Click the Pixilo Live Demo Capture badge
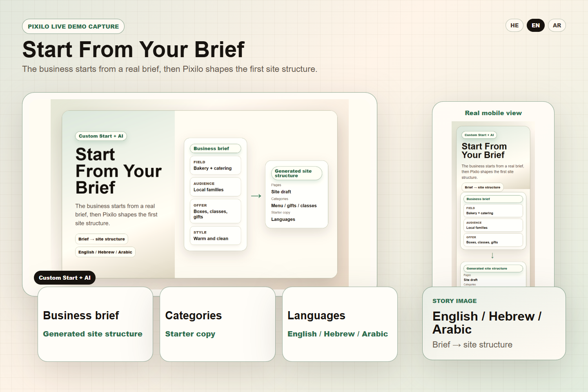 coord(73,27)
